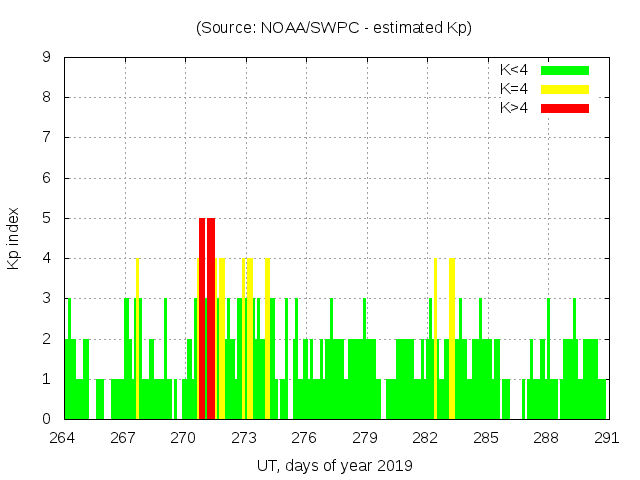Click the red Kp 5 storm bars

tap(206, 318)
